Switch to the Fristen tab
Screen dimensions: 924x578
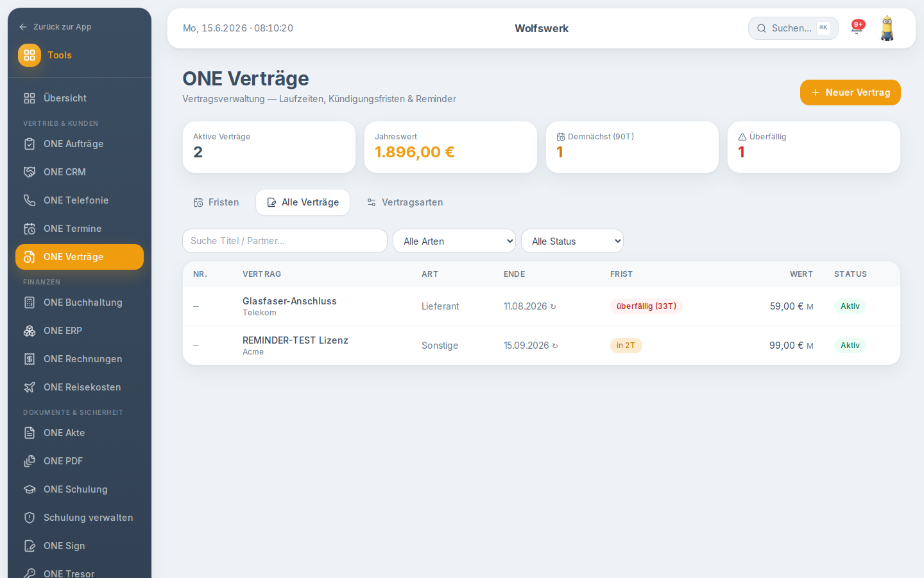216,202
